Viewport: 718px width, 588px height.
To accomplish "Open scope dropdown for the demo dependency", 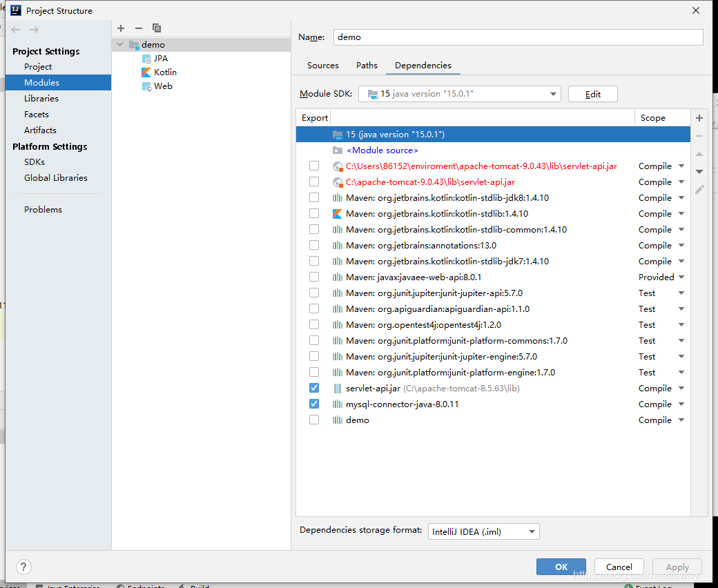I will pyautogui.click(x=681, y=420).
